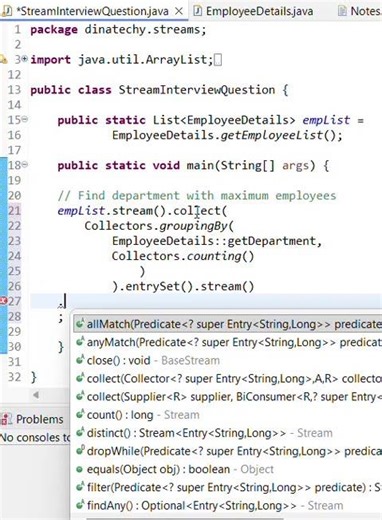The width and height of the screenshot is (382, 520).
Task: Select the filter(Predicate...) proposal
Action: click(228, 487)
